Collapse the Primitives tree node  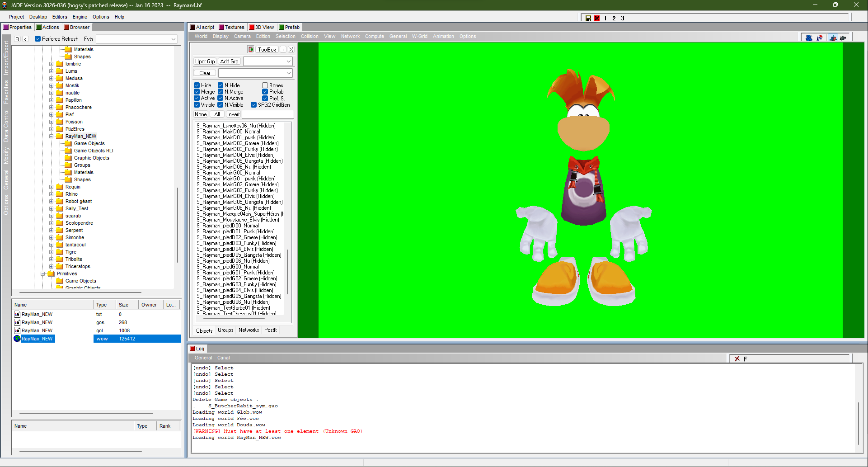(x=43, y=274)
